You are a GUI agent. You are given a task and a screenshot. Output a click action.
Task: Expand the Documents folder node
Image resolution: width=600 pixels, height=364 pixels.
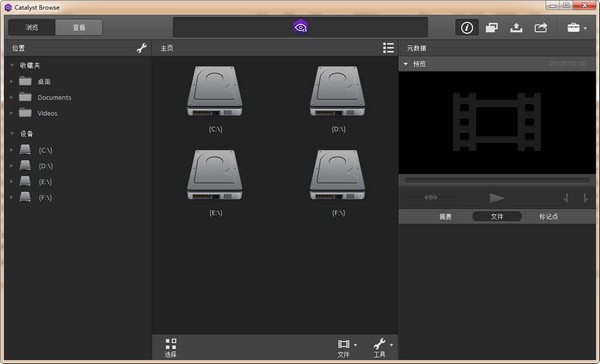(x=11, y=97)
